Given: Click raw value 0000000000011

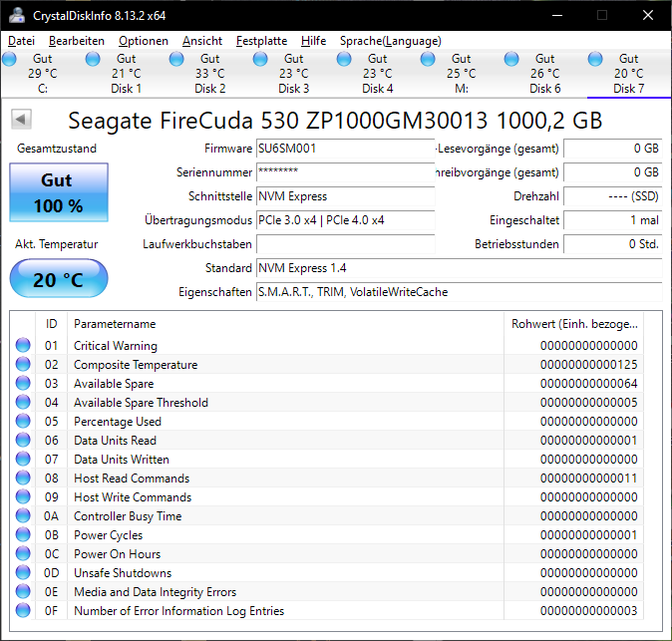Looking at the screenshot, I should [588, 479].
